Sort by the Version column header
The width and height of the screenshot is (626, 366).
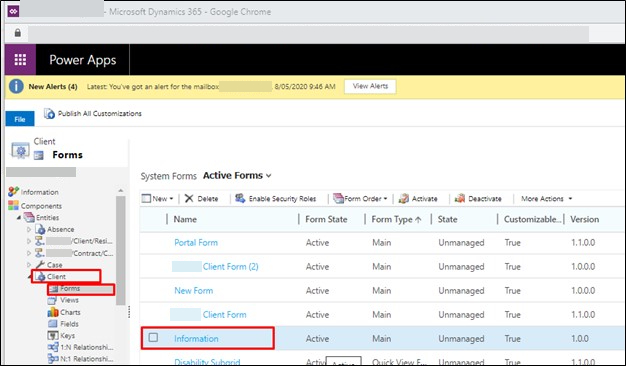(584, 219)
